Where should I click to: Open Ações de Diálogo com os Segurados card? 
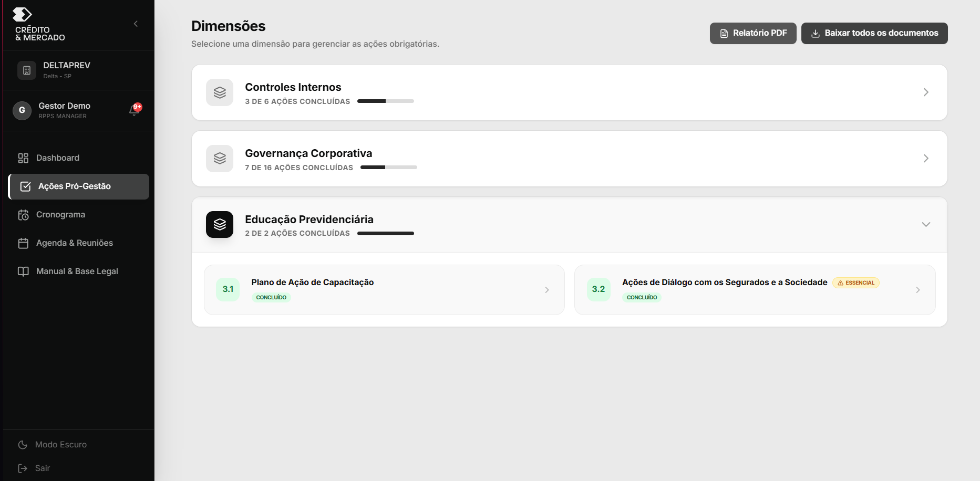(x=755, y=290)
